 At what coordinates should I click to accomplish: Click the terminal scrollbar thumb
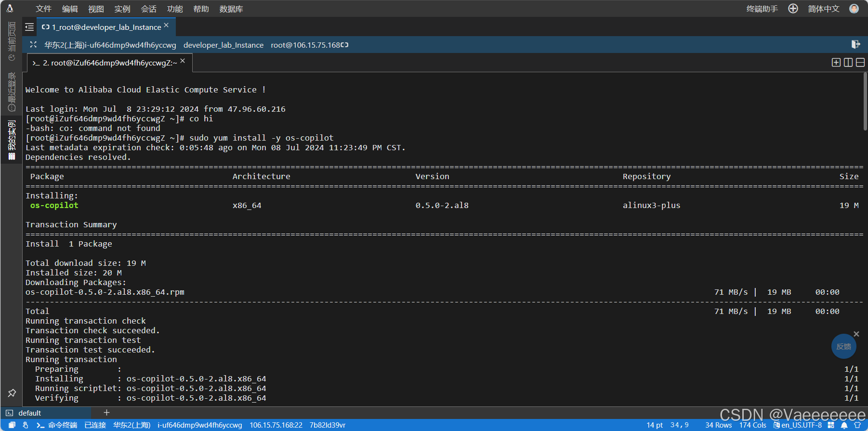865,101
